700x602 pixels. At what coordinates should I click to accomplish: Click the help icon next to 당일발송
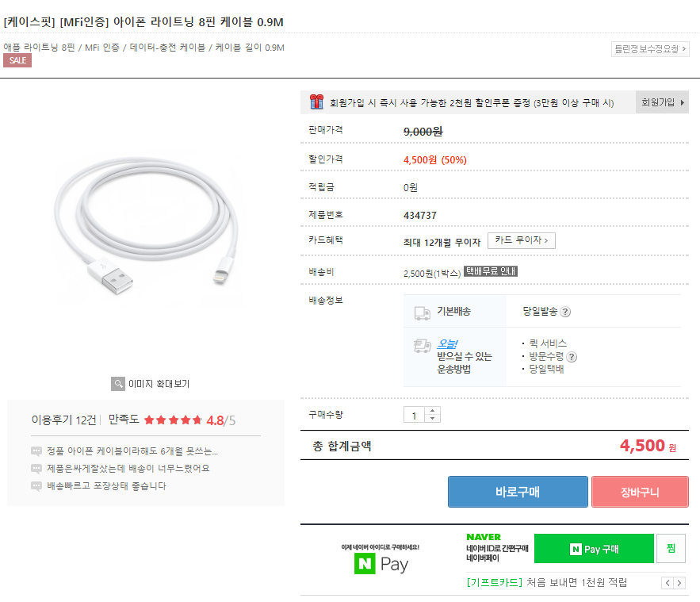point(565,312)
